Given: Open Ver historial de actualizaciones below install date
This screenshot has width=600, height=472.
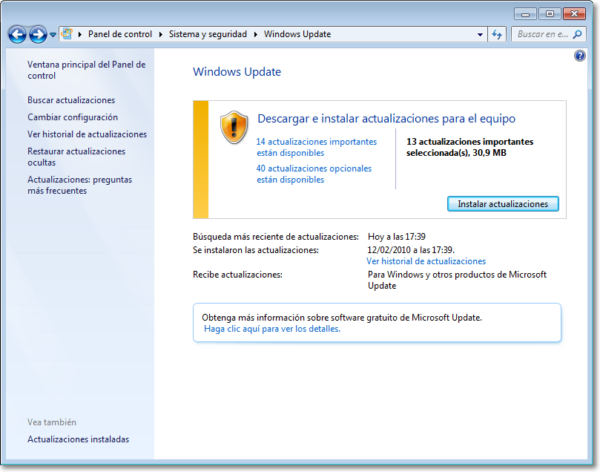Looking at the screenshot, I should [x=426, y=261].
